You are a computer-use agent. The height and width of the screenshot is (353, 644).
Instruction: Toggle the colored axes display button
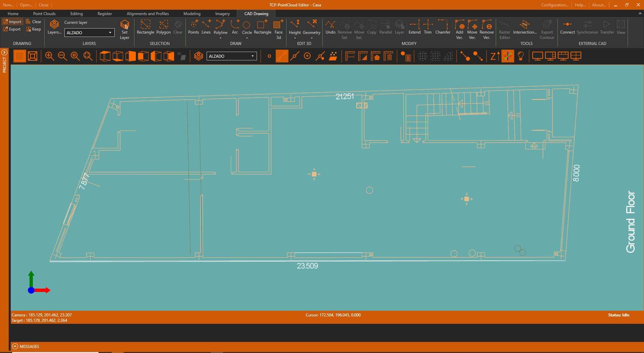pos(507,56)
